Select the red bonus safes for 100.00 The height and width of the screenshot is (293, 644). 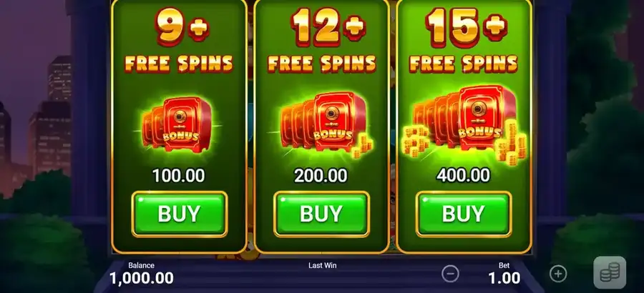178,125
